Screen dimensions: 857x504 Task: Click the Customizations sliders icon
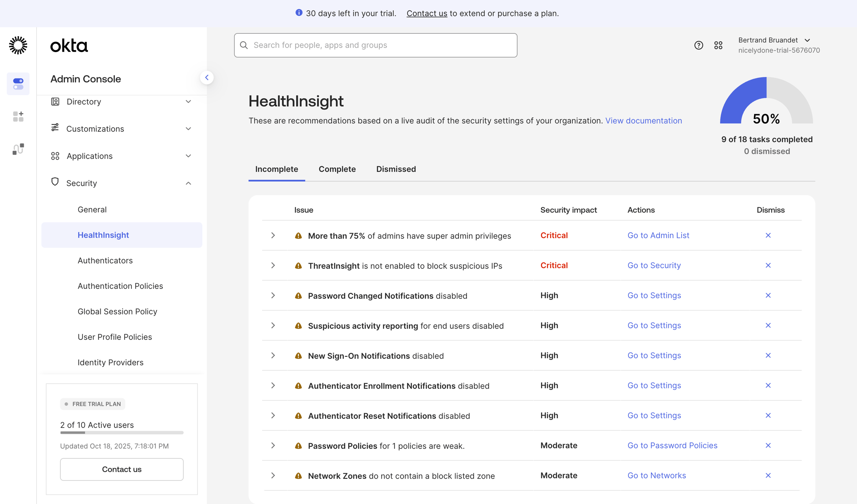pos(55,127)
